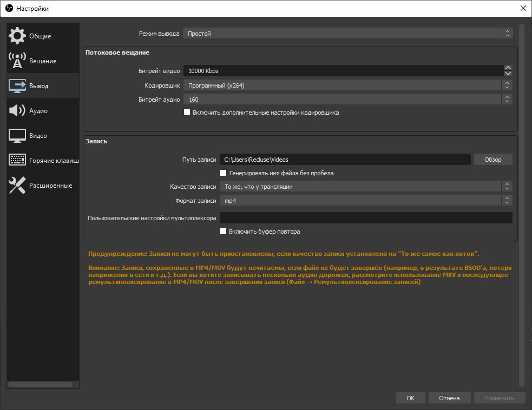Click the gear icon for Общие settings
Screen dimensions: 532x410
click(17, 36)
